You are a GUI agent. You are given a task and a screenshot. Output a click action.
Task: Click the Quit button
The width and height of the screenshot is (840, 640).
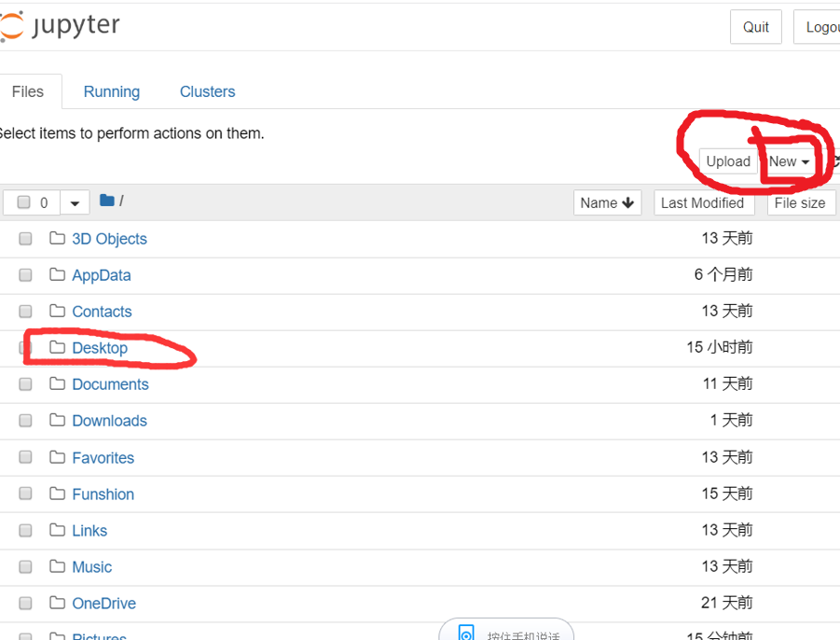click(755, 27)
